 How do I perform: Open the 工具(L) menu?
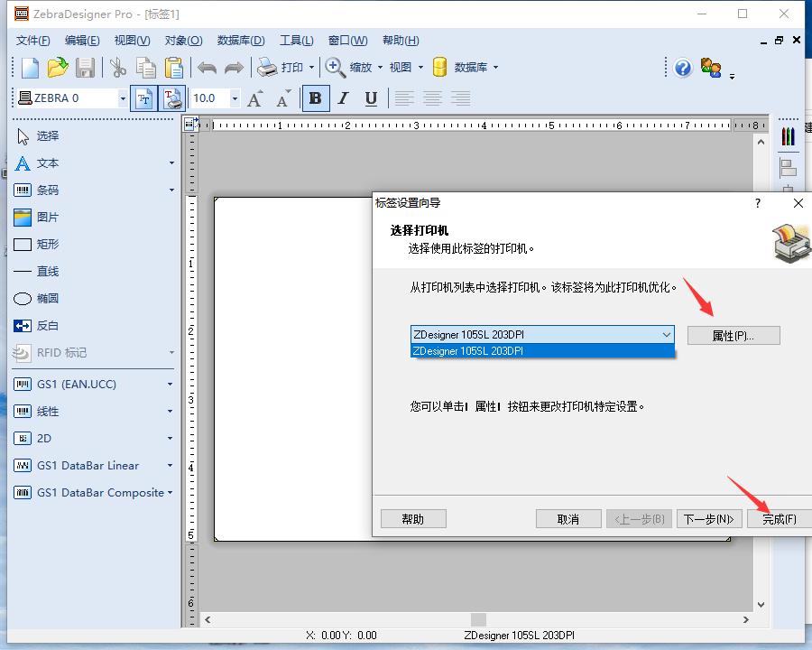[296, 40]
